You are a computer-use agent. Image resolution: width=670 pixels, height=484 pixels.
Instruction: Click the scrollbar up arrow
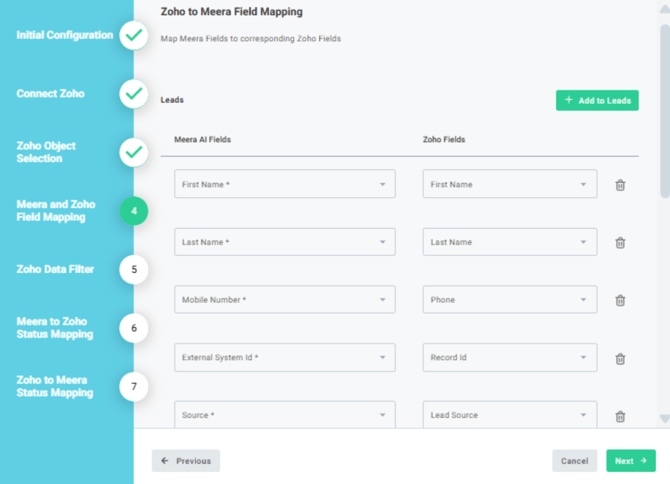point(664,9)
